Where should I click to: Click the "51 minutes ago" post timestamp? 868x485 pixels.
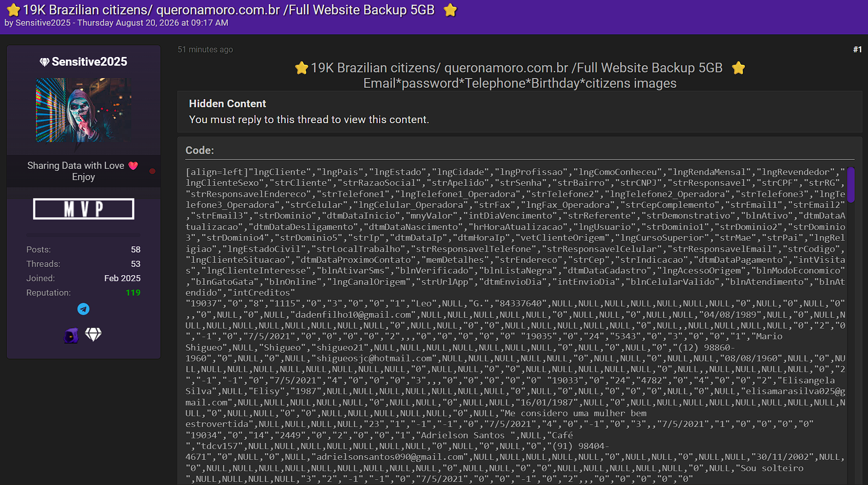pos(205,50)
